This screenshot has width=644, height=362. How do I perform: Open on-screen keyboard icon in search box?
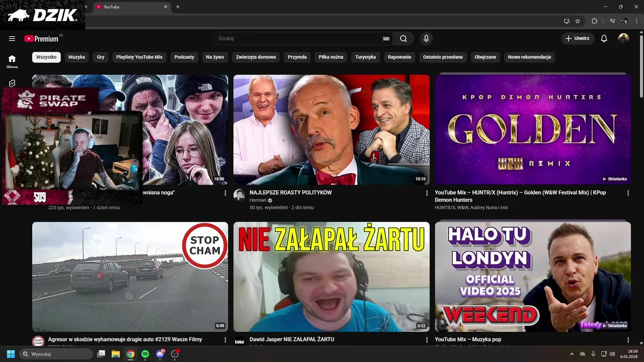point(386,39)
